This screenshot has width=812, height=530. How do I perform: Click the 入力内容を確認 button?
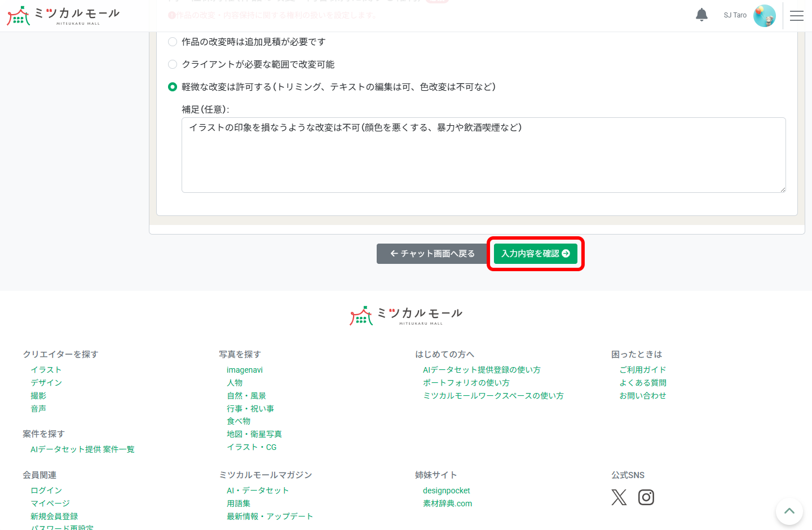[x=535, y=254]
